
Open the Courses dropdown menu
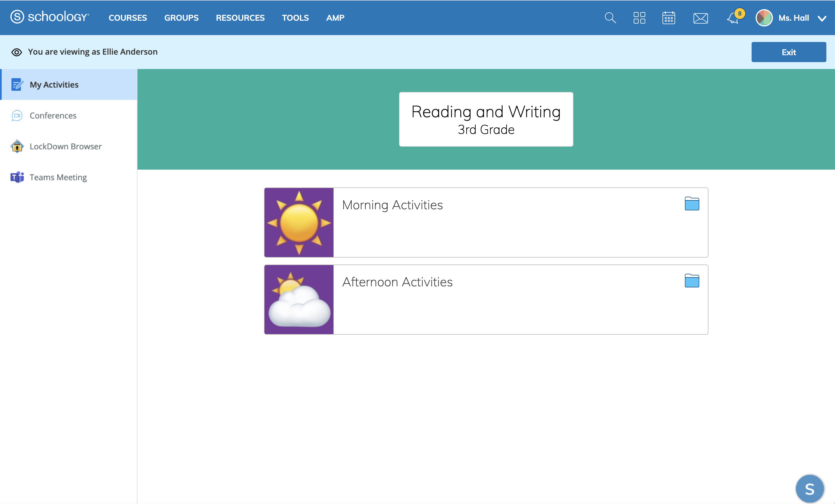[128, 18]
